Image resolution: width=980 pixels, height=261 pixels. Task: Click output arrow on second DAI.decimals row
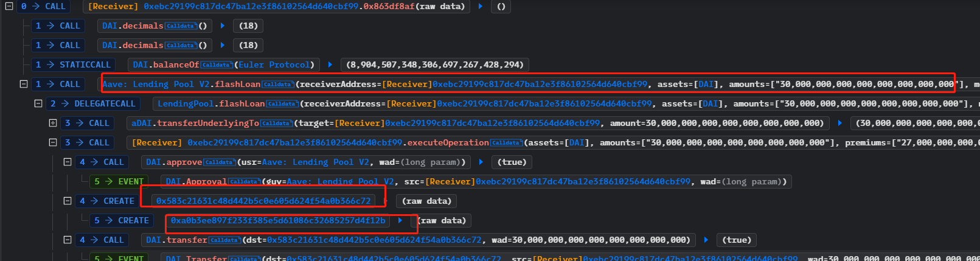click(223, 45)
